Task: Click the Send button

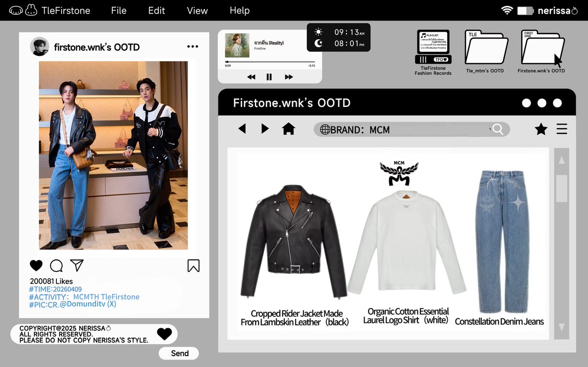Action: tap(179, 353)
